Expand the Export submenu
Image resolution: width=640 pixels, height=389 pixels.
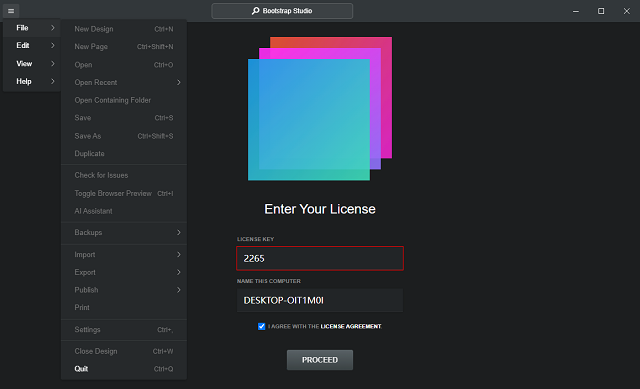point(124,272)
